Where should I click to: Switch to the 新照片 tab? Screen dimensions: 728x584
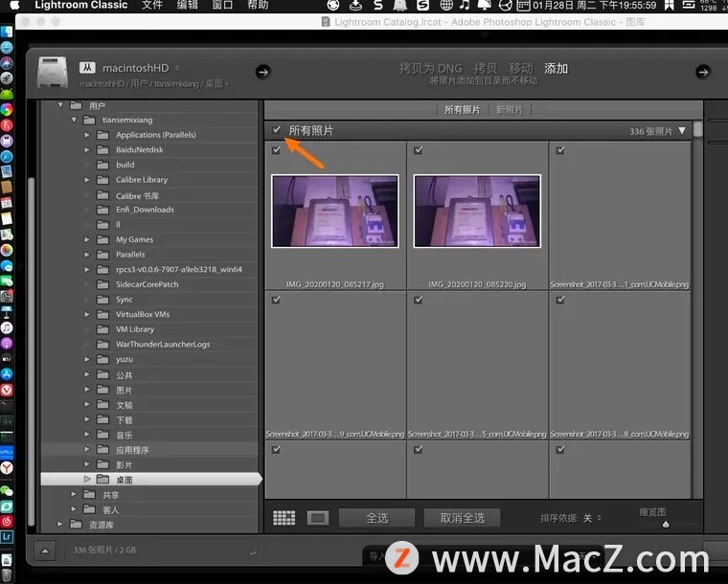pyautogui.click(x=510, y=110)
